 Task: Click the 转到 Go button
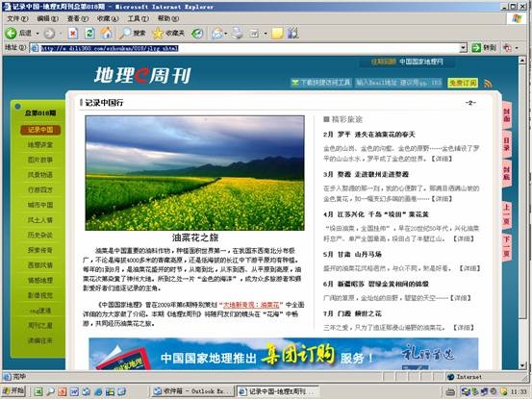point(484,48)
